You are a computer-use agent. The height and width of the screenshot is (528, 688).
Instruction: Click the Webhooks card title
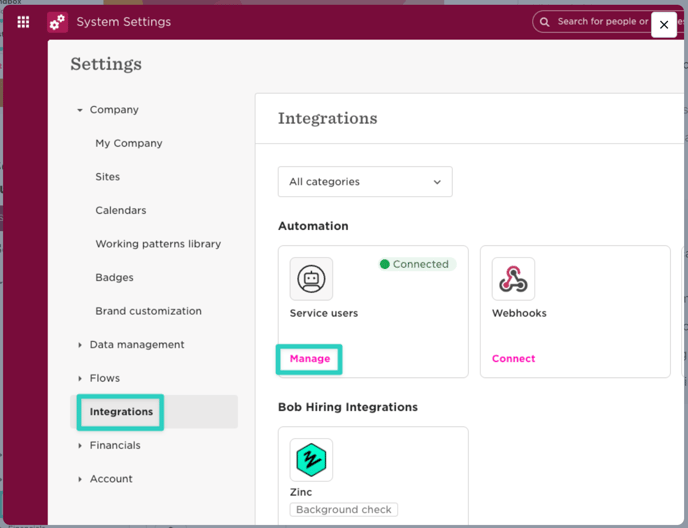click(x=519, y=313)
